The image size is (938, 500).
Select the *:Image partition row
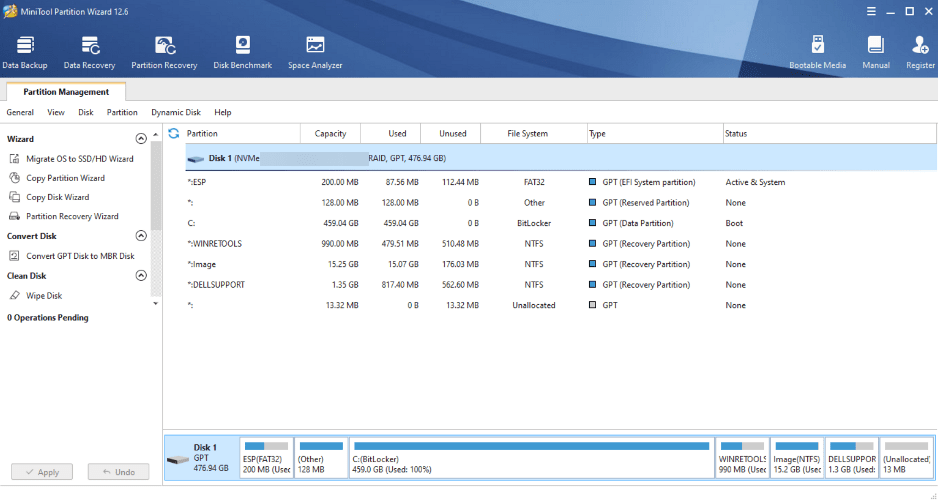tap(561, 264)
